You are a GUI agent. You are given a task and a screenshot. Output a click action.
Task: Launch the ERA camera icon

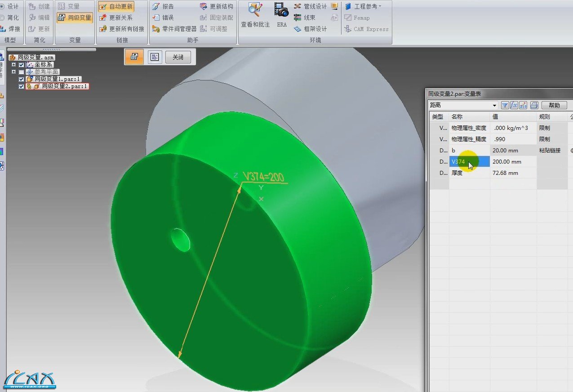[282, 14]
